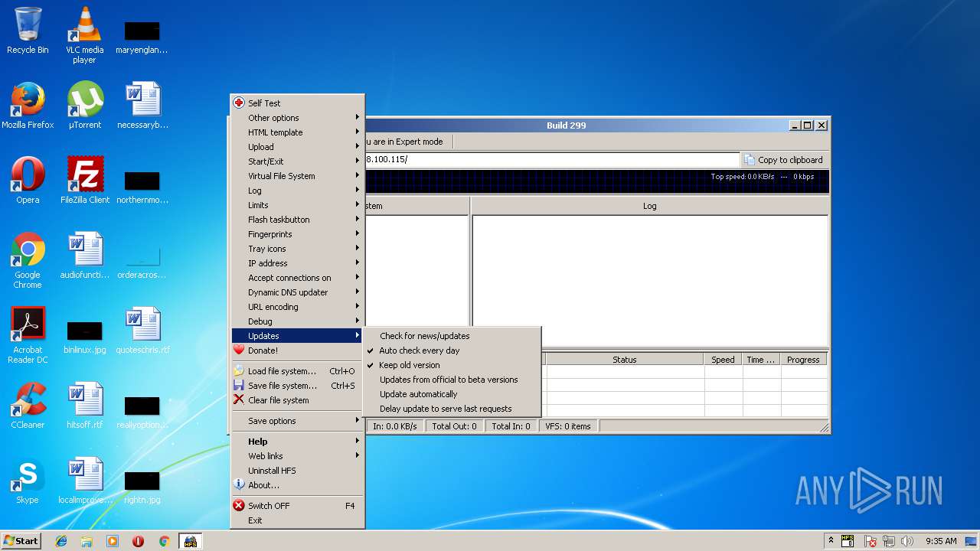980x551 pixels.
Task: Open Mozilla Firefox desktop shortcut
Action: point(28,106)
